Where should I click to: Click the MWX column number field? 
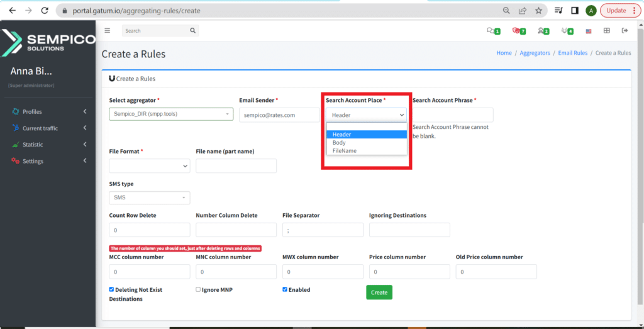[323, 272]
